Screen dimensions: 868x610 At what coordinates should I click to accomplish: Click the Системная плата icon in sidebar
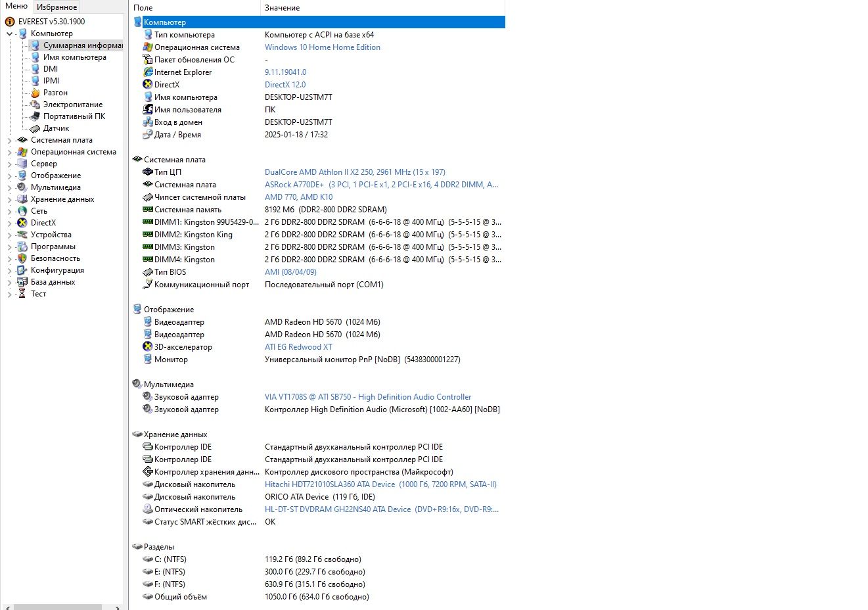click(x=22, y=140)
